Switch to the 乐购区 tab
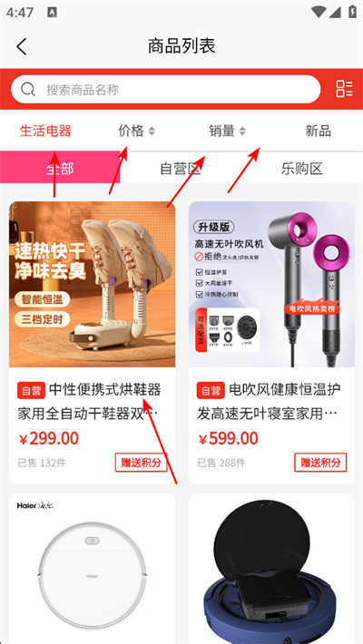The height and width of the screenshot is (644, 363). tap(302, 169)
